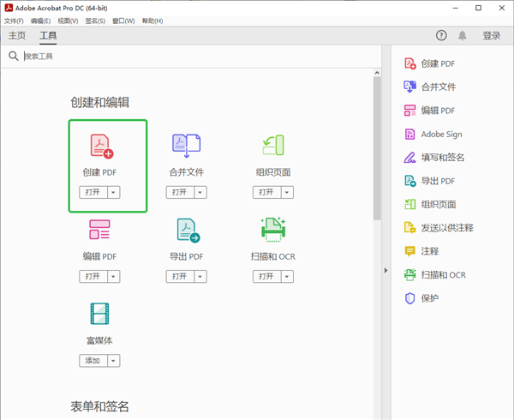
Task: Click the Scan and OCR (扫描和 OCR) printer icon in grid
Action: point(273,230)
